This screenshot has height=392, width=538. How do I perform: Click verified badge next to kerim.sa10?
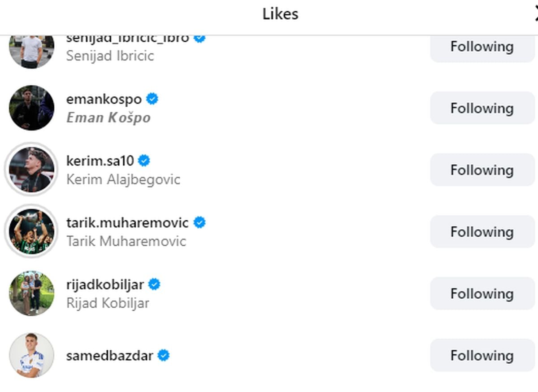(x=144, y=161)
